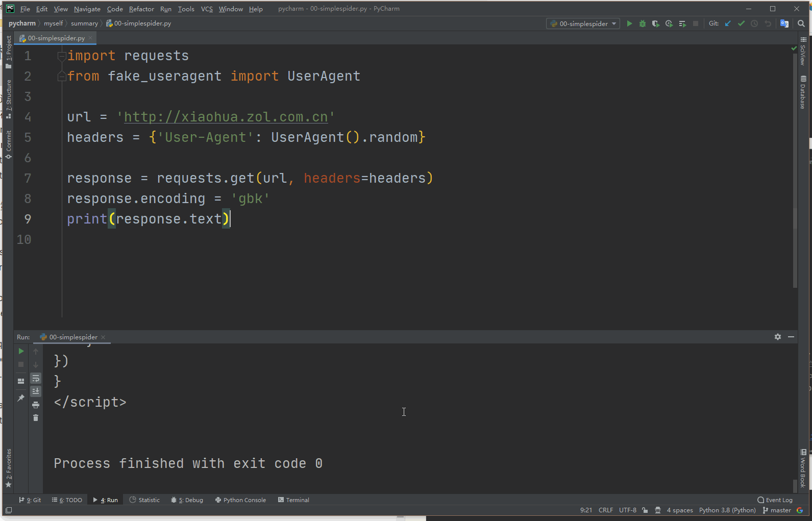Open the Event Log

[775, 500]
